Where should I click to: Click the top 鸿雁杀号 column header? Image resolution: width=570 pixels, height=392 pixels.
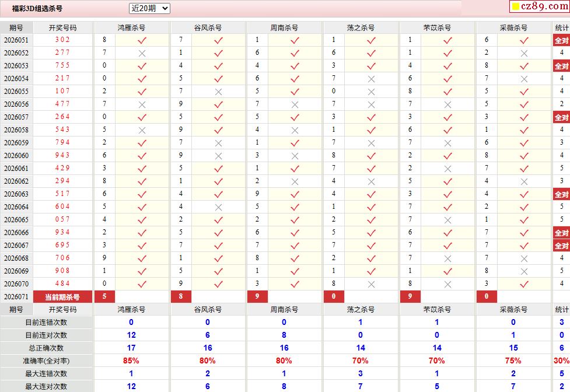[131, 27]
